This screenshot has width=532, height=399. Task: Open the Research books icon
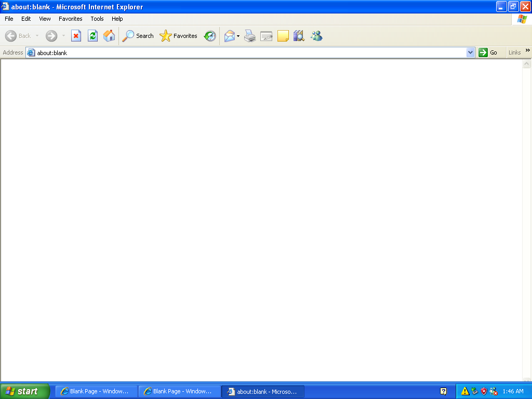click(x=299, y=36)
